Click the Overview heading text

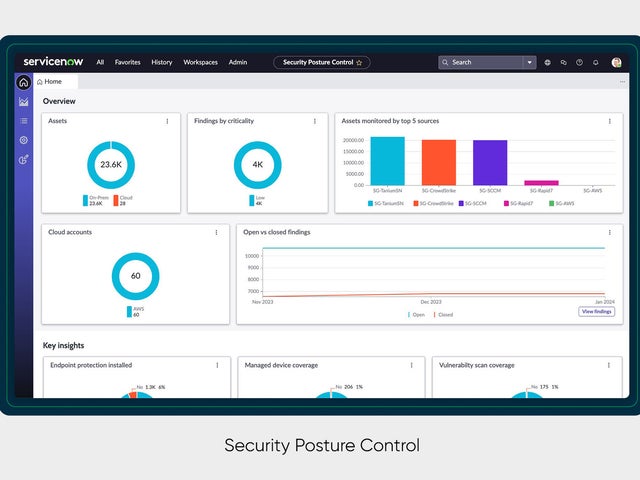pyautogui.click(x=59, y=101)
